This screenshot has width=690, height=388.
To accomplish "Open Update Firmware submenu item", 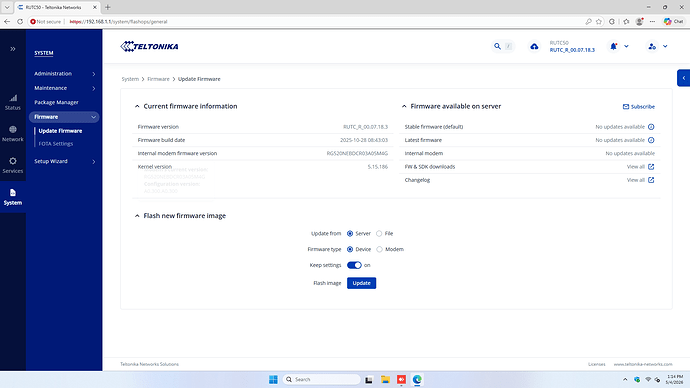I will [x=60, y=131].
